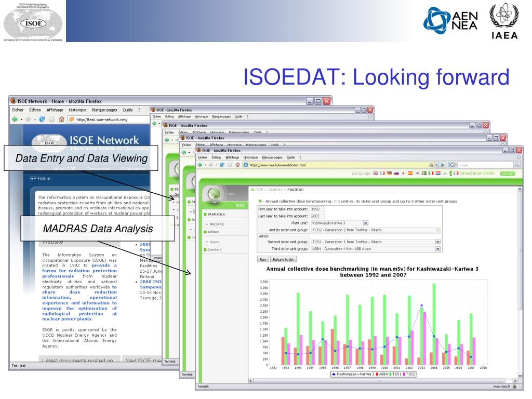
Task: Open back-history dropdown arrow in the ISOE Network Home window
Action: tap(21, 119)
